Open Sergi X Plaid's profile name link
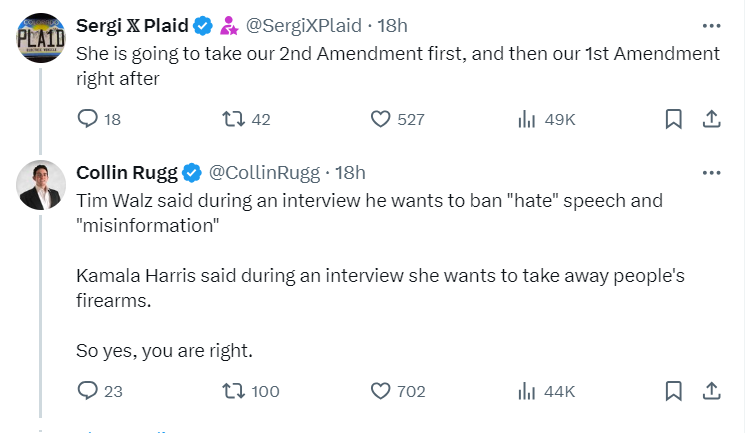 pyautogui.click(x=132, y=25)
